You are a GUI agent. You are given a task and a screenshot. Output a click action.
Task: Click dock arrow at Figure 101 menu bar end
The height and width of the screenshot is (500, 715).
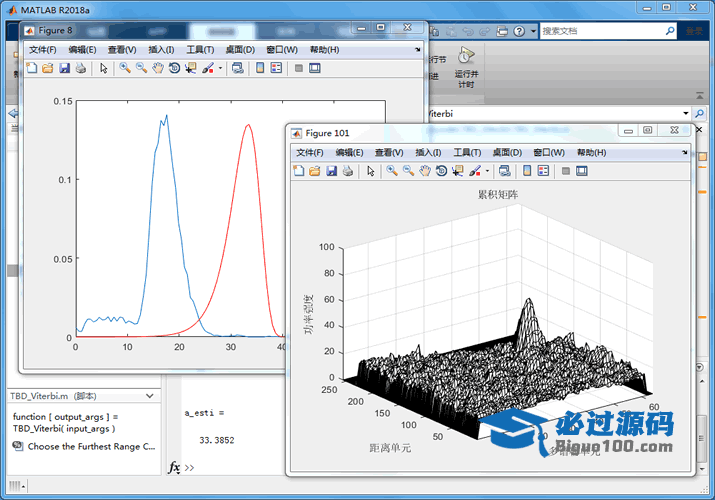click(684, 152)
